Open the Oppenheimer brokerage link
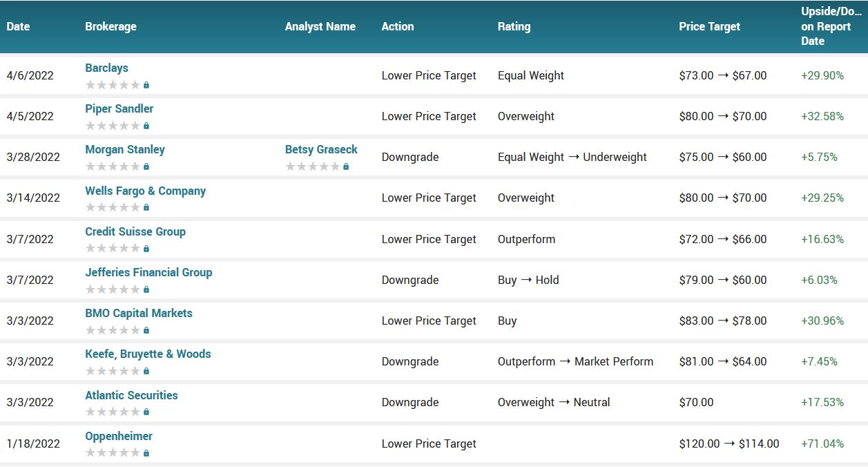The height and width of the screenshot is (467, 868). coord(119,436)
